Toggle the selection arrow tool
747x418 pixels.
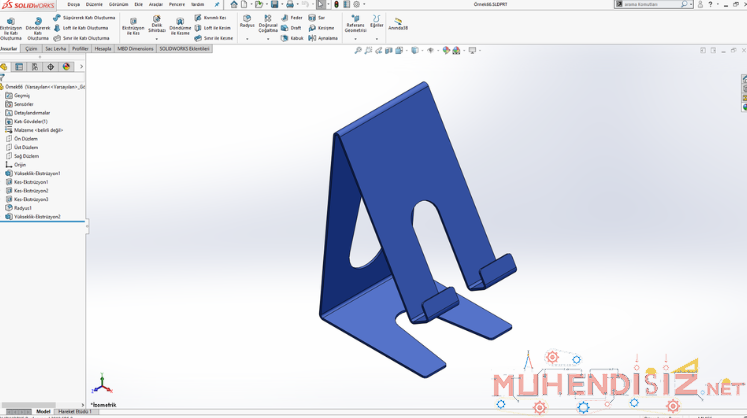[x=321, y=4]
